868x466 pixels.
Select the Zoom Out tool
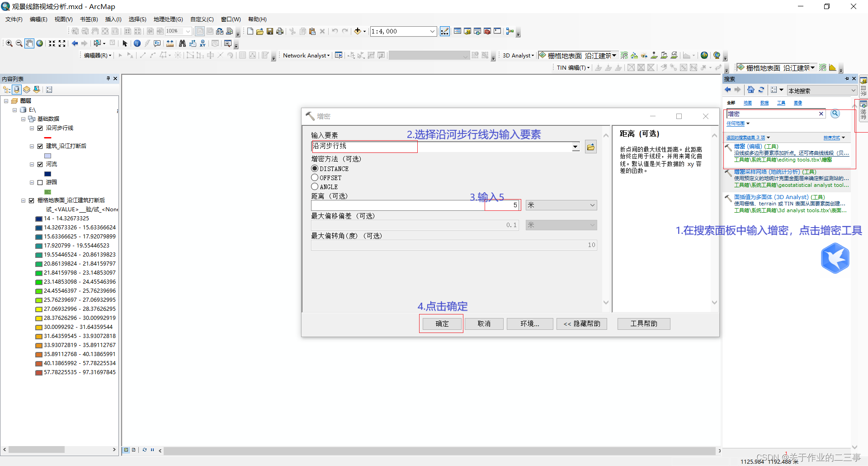pyautogui.click(x=19, y=43)
